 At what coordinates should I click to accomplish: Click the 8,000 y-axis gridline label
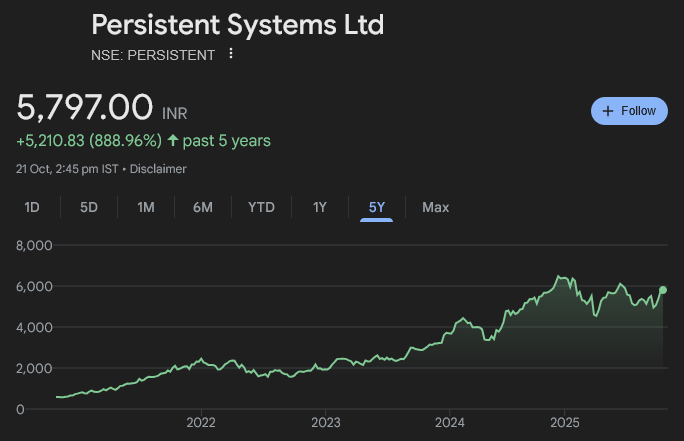[33, 245]
